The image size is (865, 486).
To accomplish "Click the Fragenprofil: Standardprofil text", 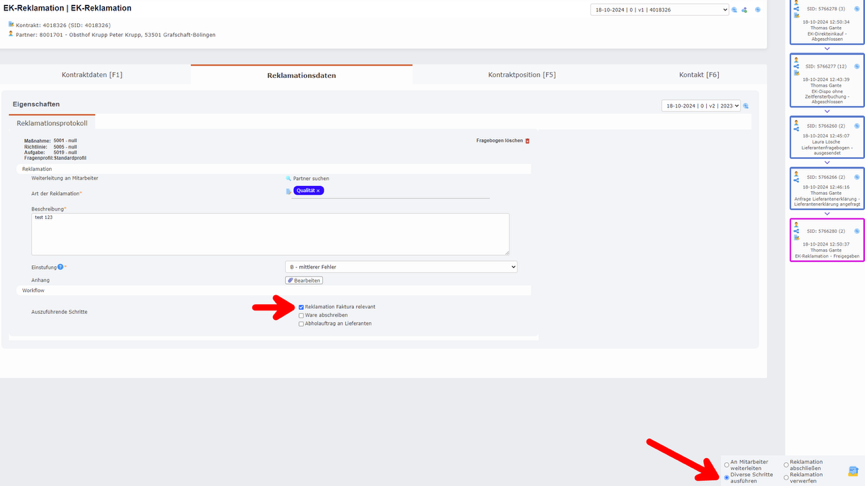I will [x=55, y=158].
